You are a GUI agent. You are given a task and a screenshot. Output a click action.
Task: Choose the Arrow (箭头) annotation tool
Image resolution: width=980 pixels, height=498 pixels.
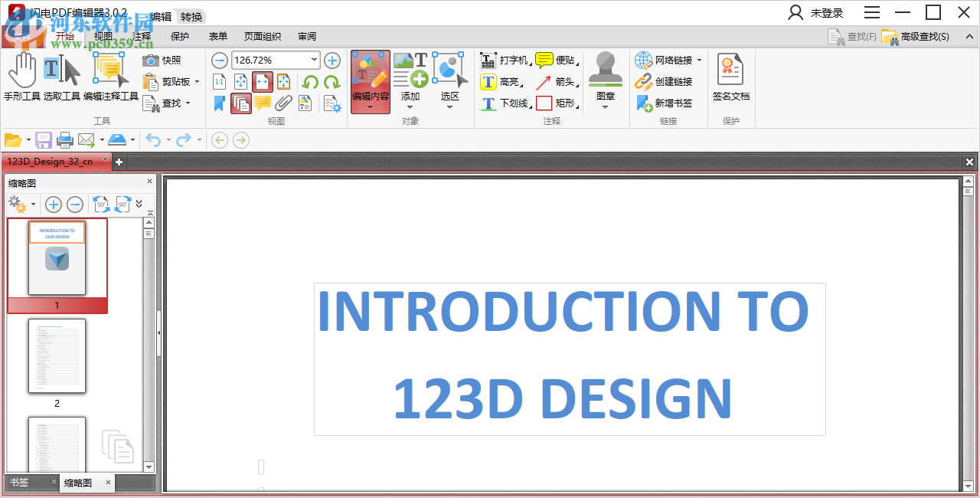click(557, 82)
